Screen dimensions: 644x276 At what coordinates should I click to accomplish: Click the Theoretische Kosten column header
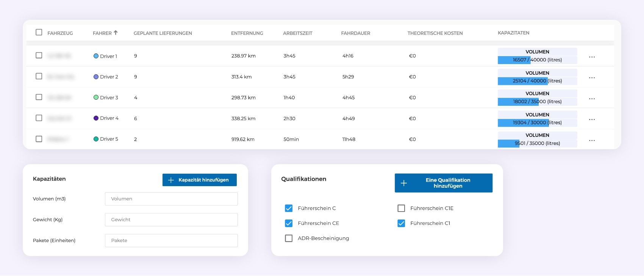click(435, 33)
